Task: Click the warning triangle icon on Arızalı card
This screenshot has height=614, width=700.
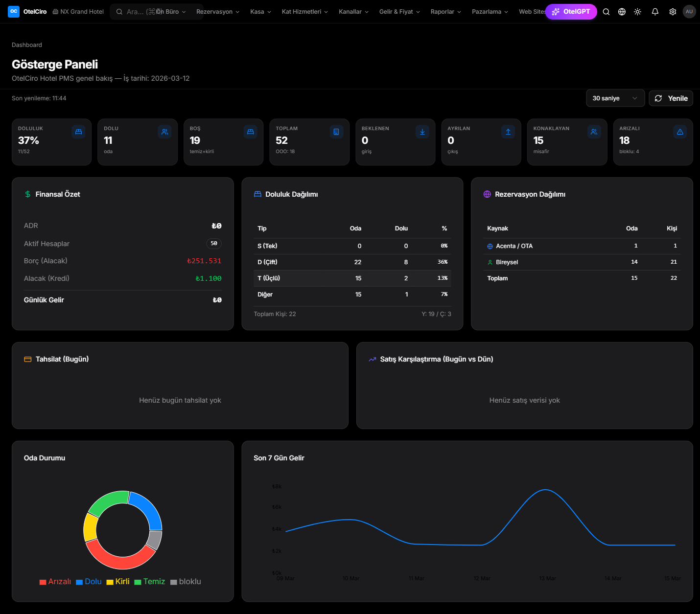Action: pyautogui.click(x=680, y=132)
